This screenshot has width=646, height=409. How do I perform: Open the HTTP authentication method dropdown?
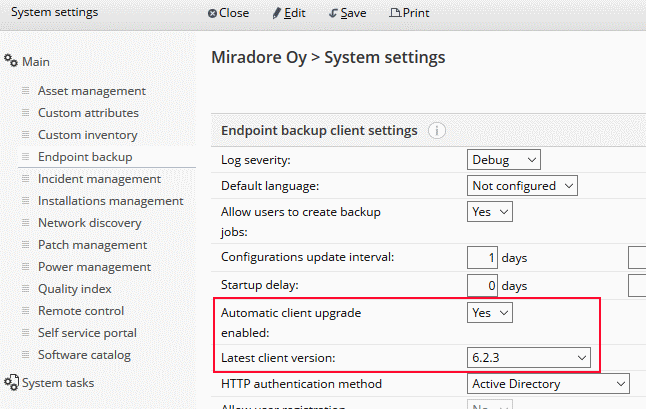coord(548,383)
